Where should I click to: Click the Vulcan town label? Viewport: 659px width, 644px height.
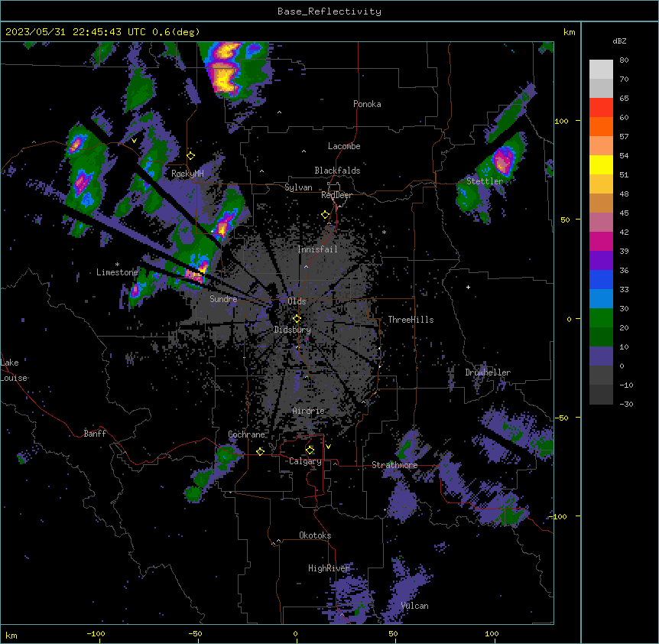coord(414,606)
